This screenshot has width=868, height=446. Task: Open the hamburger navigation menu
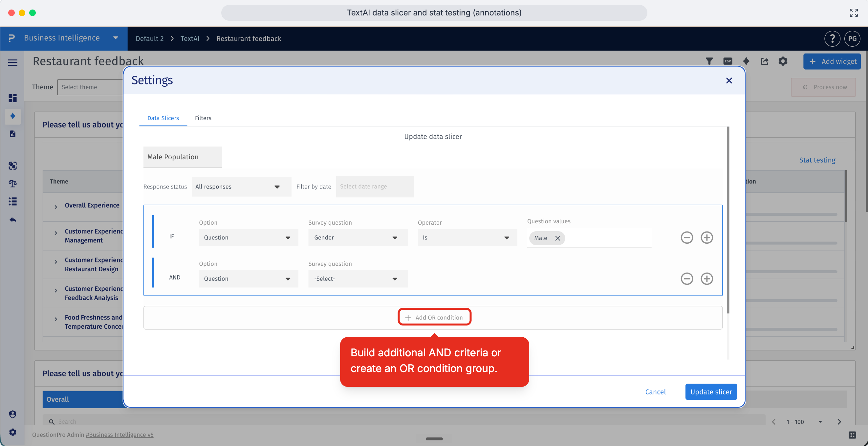pos(12,62)
